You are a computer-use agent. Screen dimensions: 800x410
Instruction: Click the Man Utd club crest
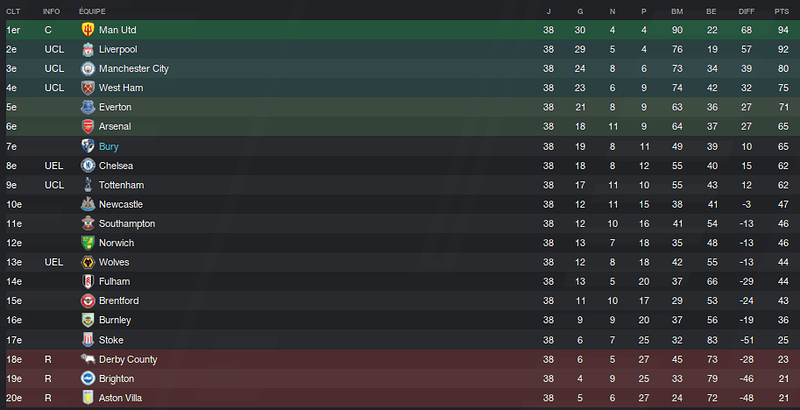point(88,30)
